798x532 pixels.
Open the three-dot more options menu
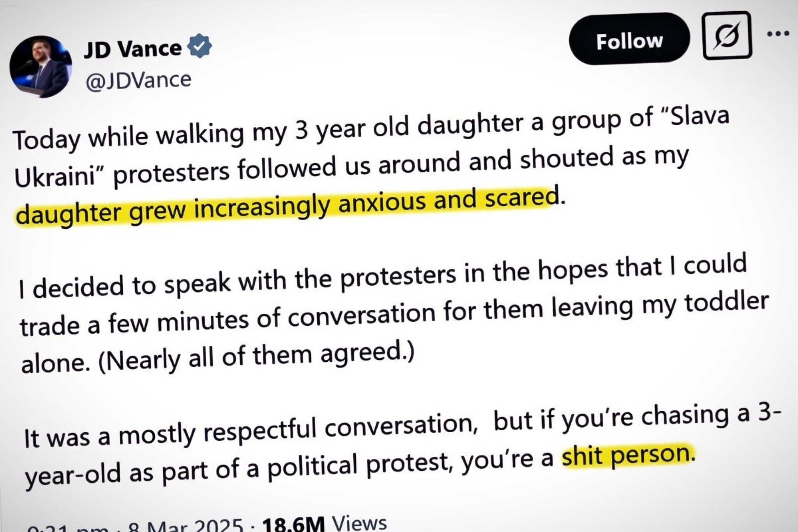pos(778,34)
